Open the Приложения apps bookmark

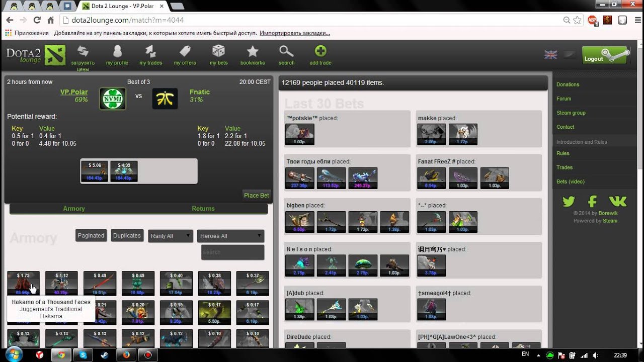(27, 33)
